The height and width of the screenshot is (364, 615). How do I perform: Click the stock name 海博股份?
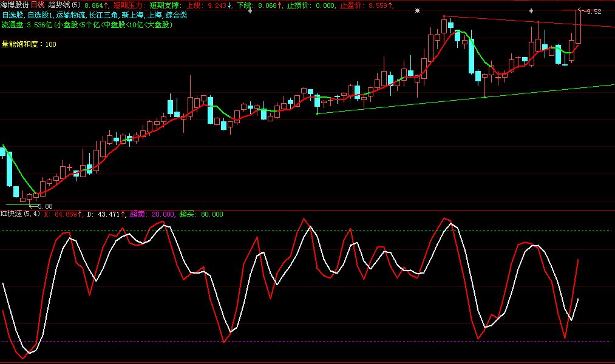tap(15, 5)
